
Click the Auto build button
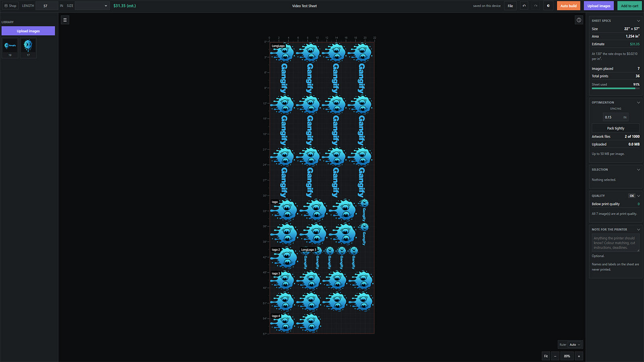[x=568, y=6]
